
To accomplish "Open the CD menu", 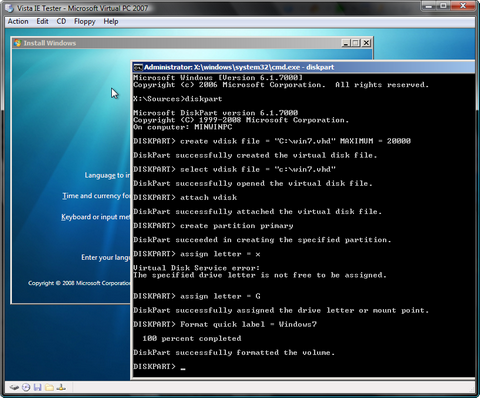I will click(x=61, y=21).
